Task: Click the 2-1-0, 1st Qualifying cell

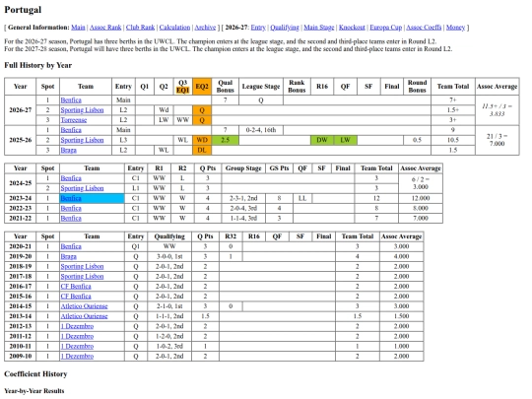Action: point(169,306)
